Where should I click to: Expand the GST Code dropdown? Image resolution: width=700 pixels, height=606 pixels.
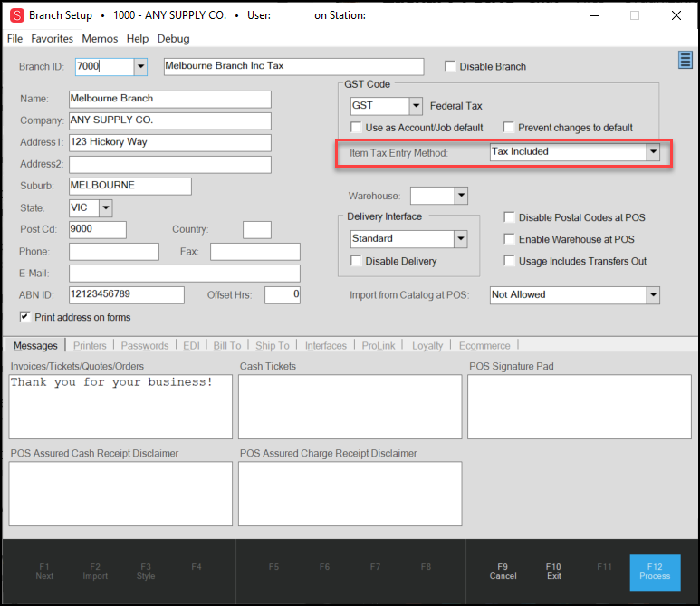click(416, 106)
